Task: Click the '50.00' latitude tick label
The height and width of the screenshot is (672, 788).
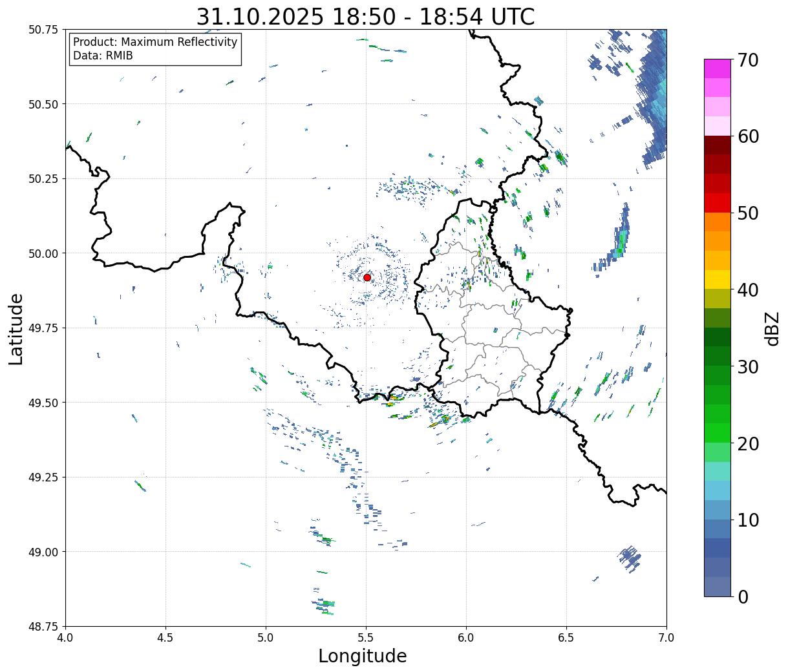Action: click(x=43, y=253)
